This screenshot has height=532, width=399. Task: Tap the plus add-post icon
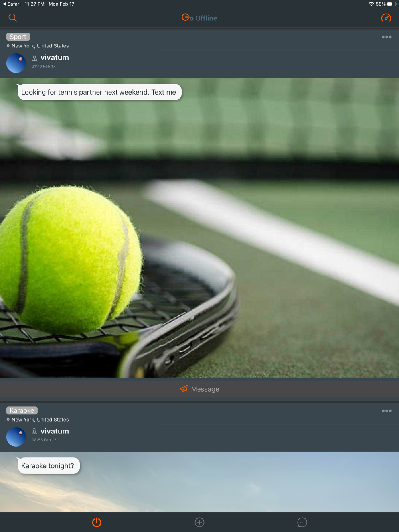coord(199,522)
